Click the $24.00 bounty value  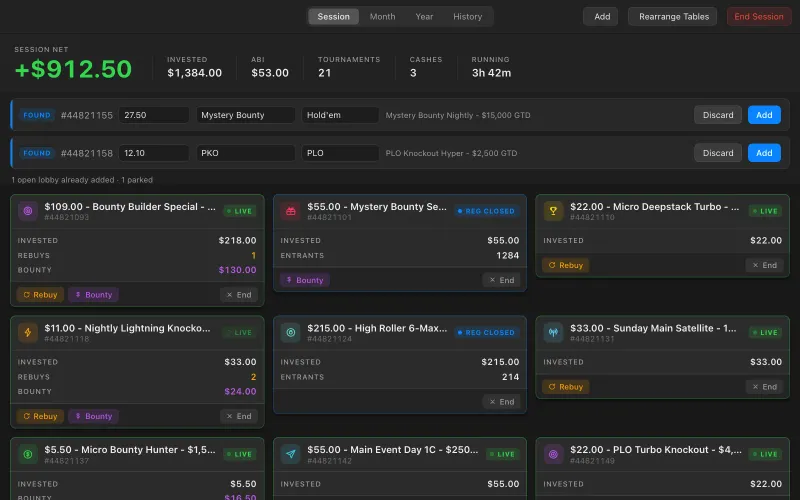coord(240,391)
